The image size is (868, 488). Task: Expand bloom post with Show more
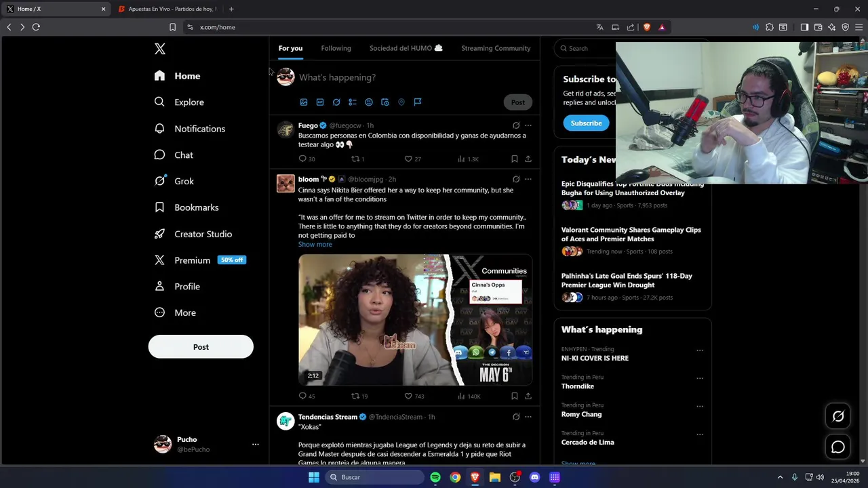pyautogui.click(x=315, y=244)
